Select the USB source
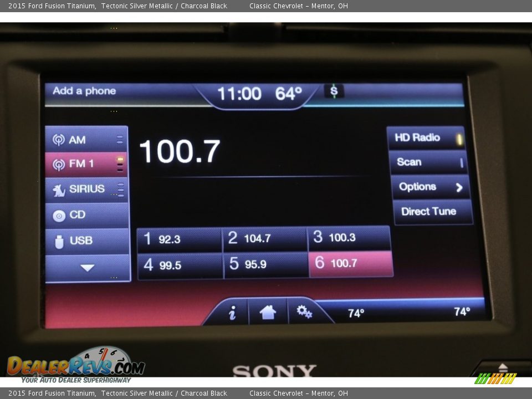The image size is (532, 399). tap(87, 241)
